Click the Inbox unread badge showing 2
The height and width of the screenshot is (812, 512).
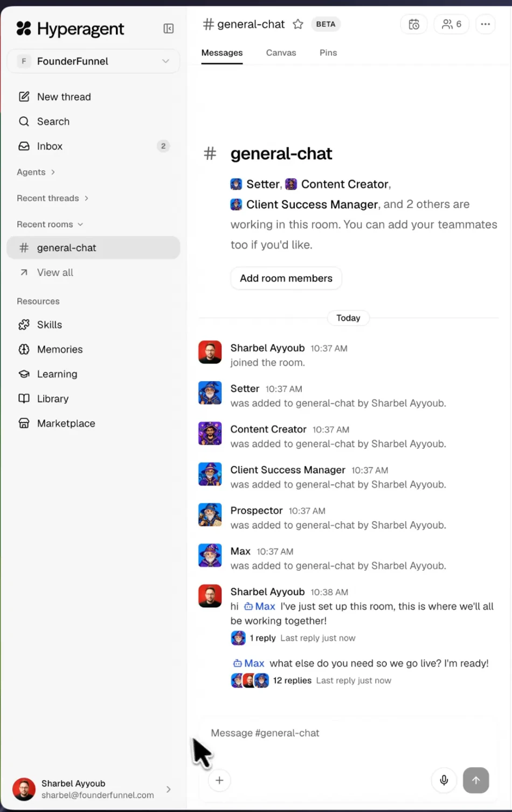pyautogui.click(x=163, y=146)
